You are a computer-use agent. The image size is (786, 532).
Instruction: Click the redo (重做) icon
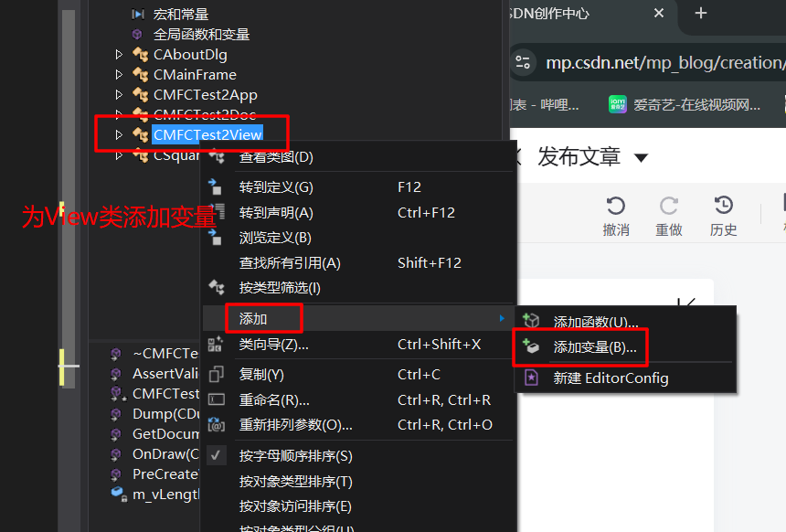point(669,206)
